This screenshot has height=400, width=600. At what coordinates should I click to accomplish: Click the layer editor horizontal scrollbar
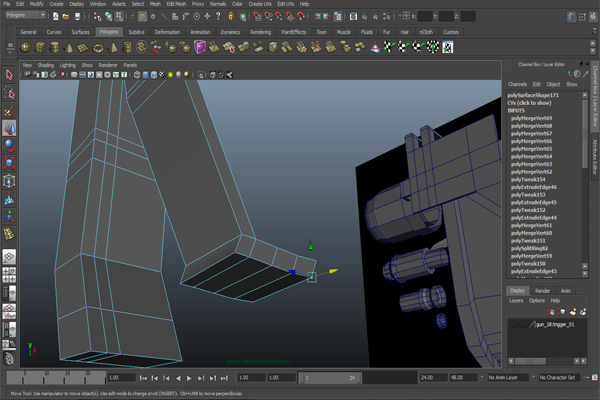[x=530, y=361]
